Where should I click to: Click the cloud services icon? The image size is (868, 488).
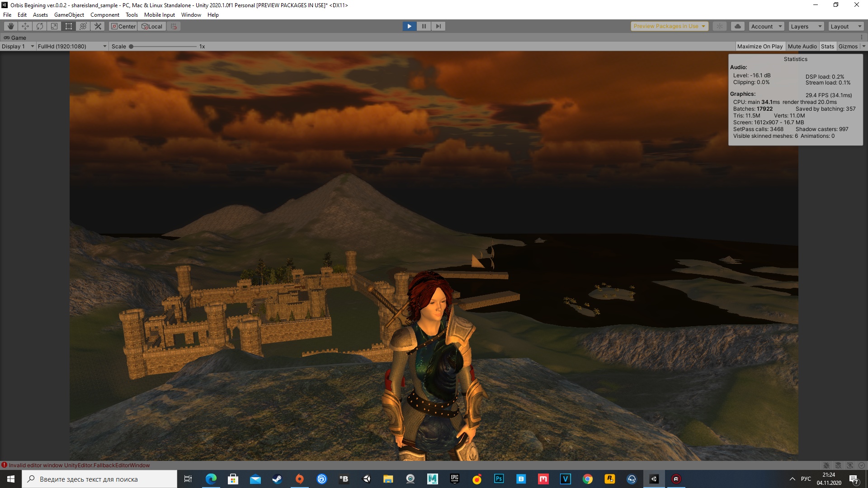pyautogui.click(x=738, y=26)
